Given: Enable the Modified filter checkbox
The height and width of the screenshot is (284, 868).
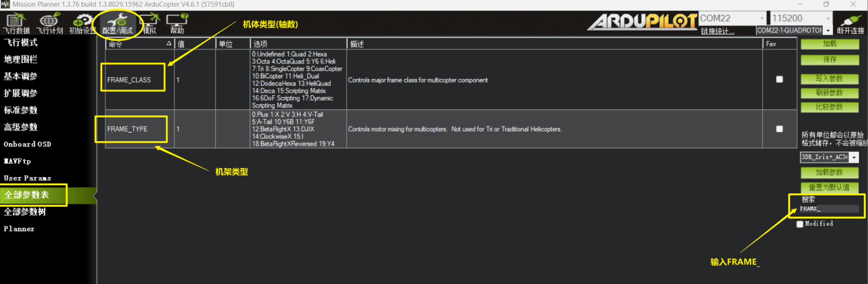Looking at the screenshot, I should (800, 224).
